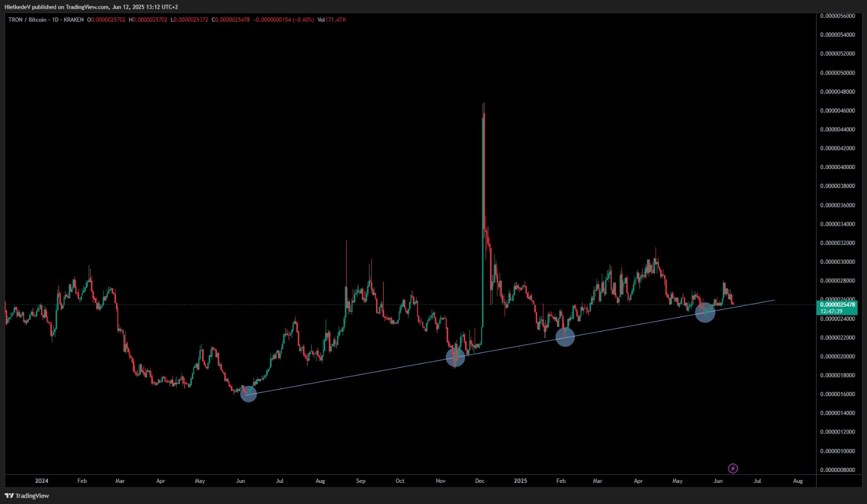
Task: Select the trendline circle at February 2025 low
Action: (565, 337)
